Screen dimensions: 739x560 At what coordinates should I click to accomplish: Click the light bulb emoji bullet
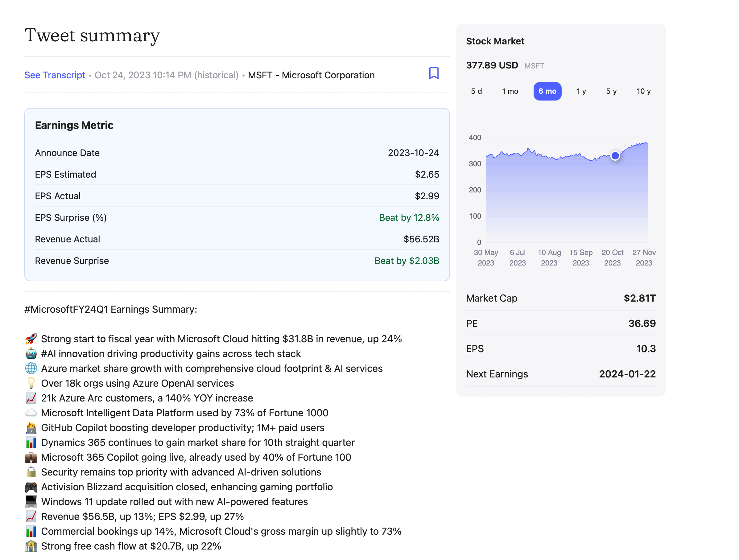[31, 383]
